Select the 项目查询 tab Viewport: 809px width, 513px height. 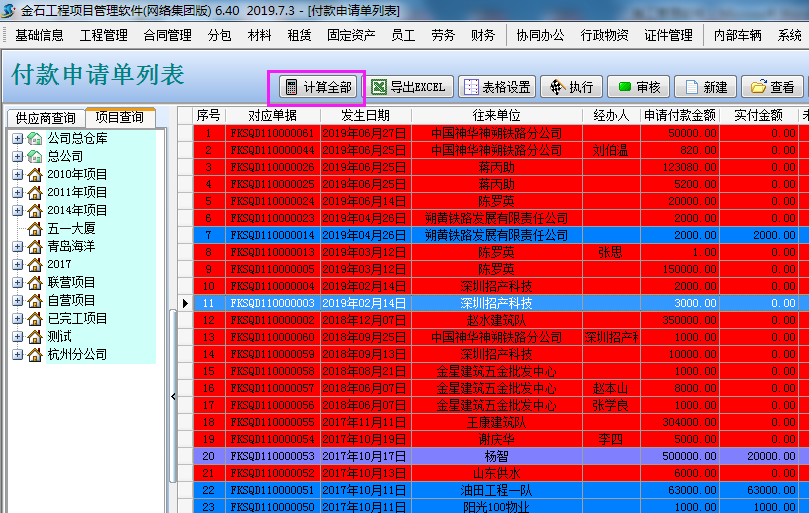119,117
